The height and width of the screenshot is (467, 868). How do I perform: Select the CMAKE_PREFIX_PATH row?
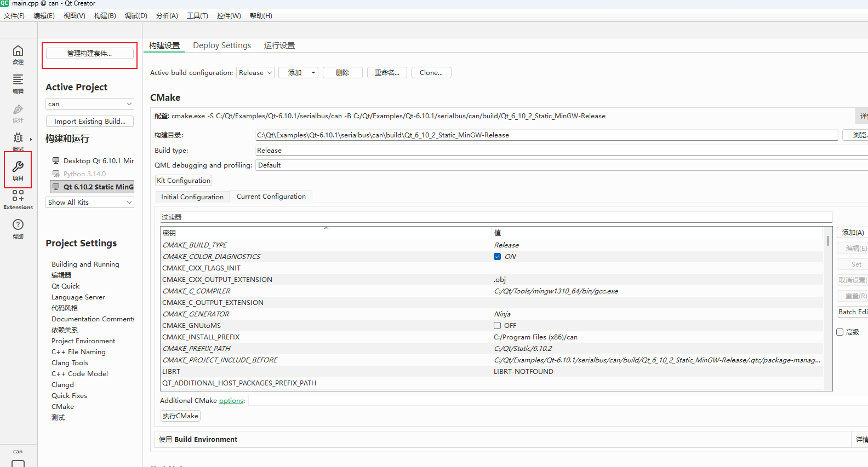(x=492, y=348)
